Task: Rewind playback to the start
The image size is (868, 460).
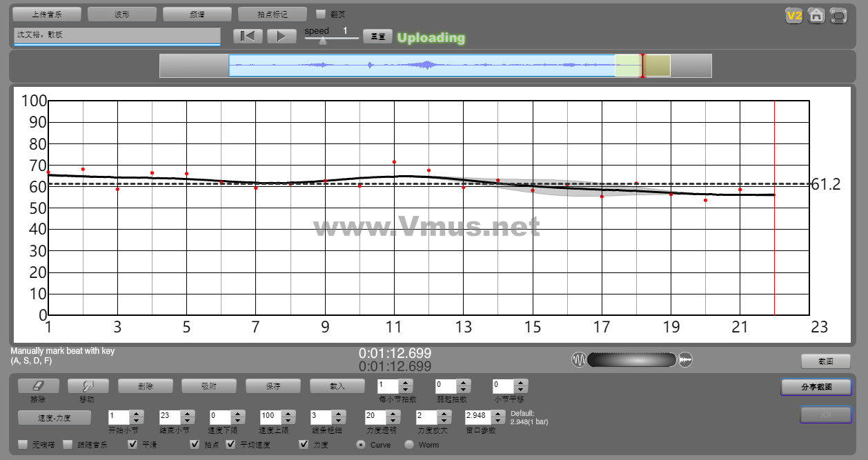Action: [x=248, y=37]
